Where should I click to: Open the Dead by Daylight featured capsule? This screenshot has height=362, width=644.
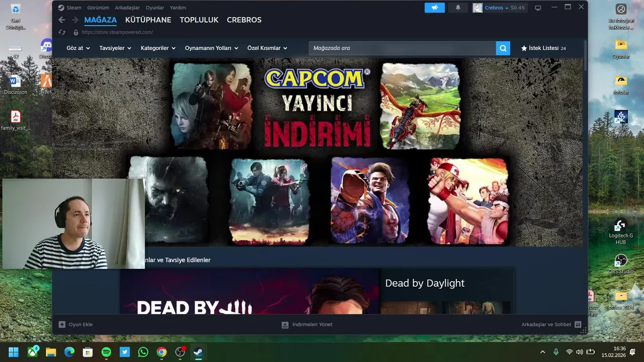pyautogui.click(x=250, y=292)
